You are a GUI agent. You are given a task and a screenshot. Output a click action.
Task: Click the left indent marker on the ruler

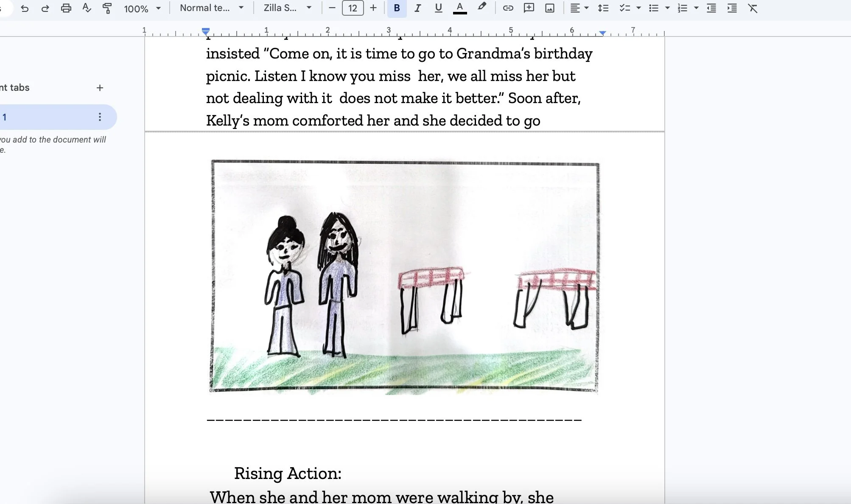click(x=206, y=31)
